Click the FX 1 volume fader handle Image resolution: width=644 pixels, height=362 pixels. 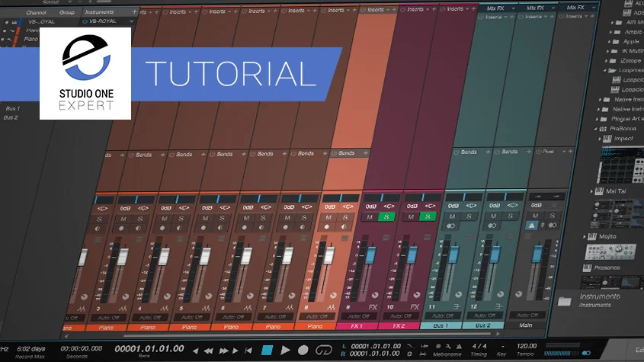(370, 255)
